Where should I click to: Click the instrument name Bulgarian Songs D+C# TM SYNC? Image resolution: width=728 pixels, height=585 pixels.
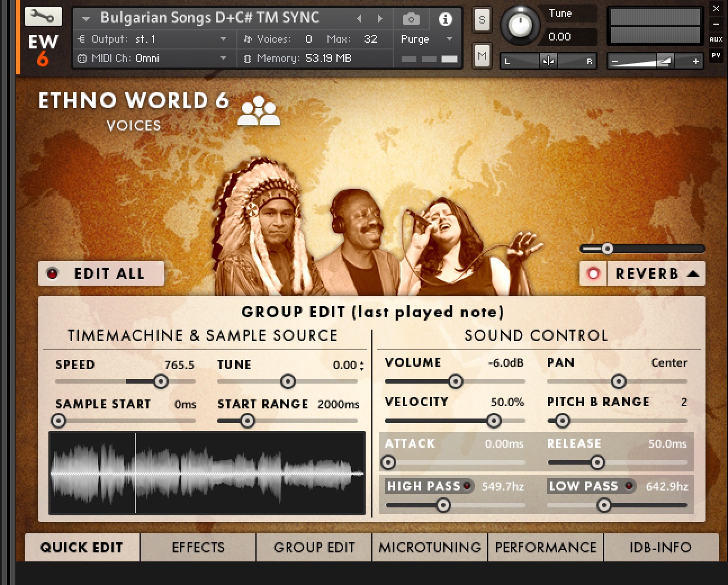click(x=209, y=18)
